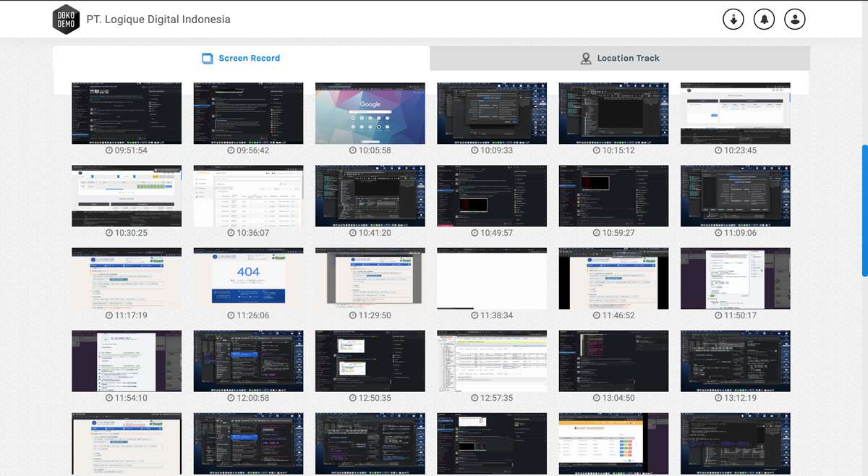This screenshot has height=476, width=868.
Task: Click the user profile icon top right
Action: pyautogui.click(x=795, y=19)
